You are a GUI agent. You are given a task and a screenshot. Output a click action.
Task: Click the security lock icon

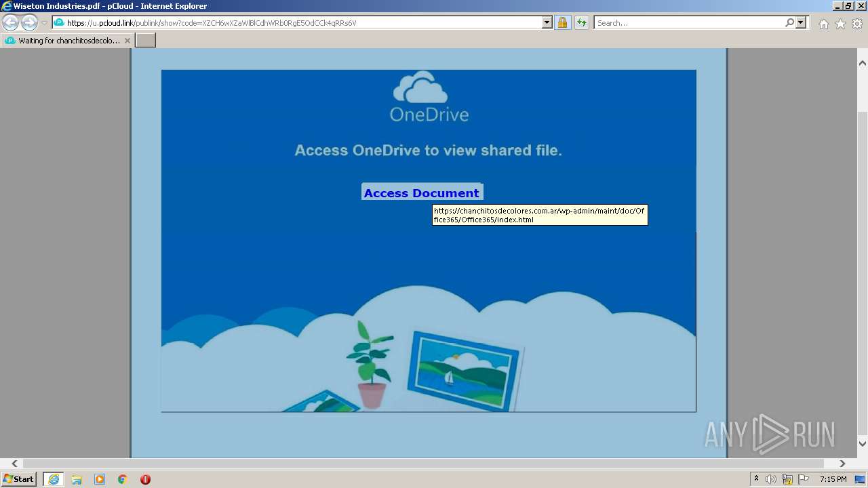(562, 23)
